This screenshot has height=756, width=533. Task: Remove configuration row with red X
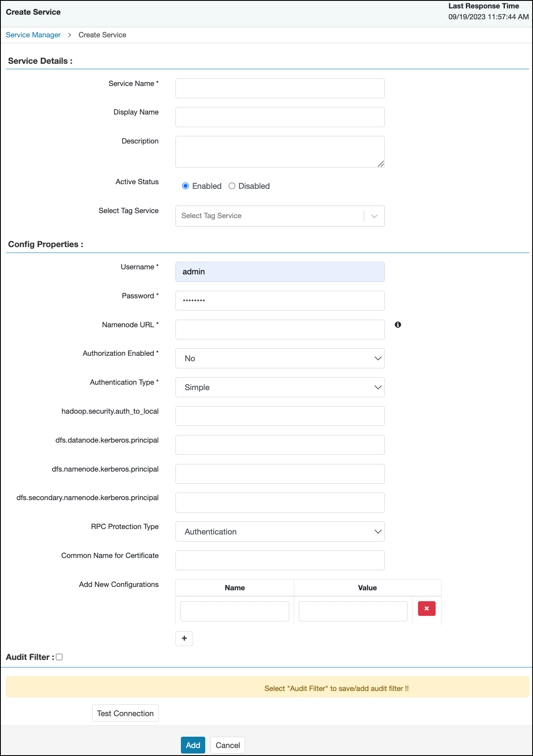(426, 608)
